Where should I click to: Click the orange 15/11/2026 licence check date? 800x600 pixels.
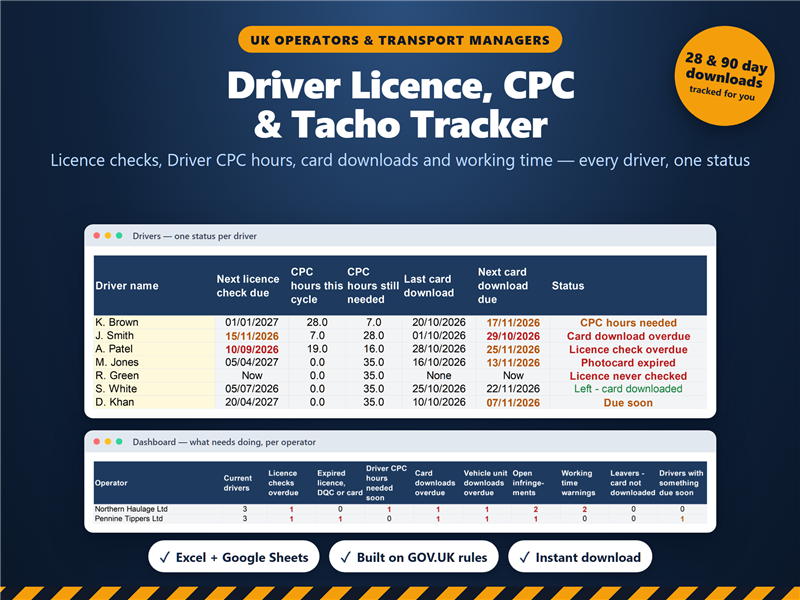coord(252,336)
